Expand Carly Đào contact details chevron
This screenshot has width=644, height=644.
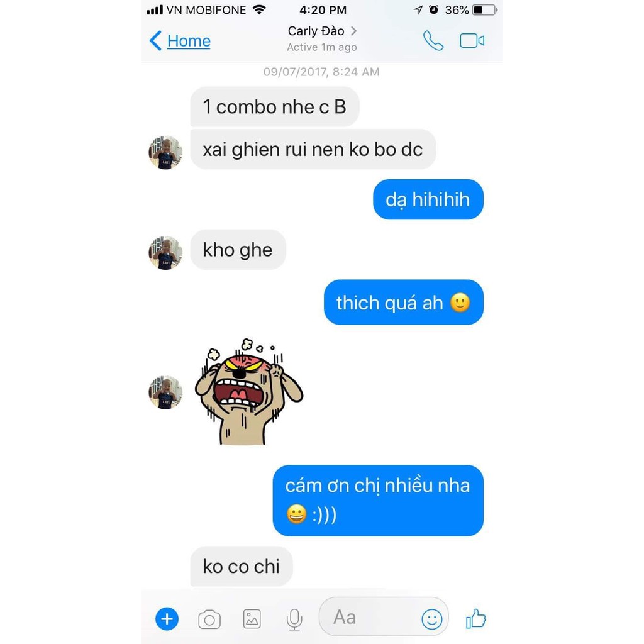coord(353,31)
